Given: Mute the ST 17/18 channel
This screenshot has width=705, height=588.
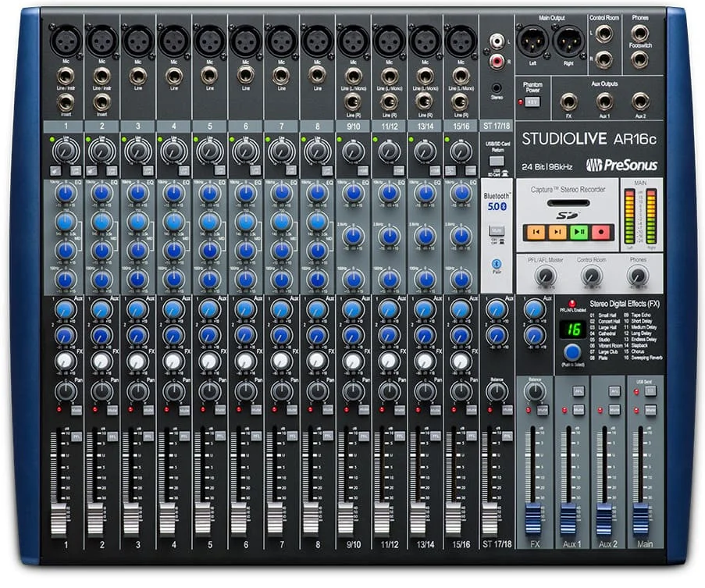Looking at the screenshot, I should coord(507,410).
